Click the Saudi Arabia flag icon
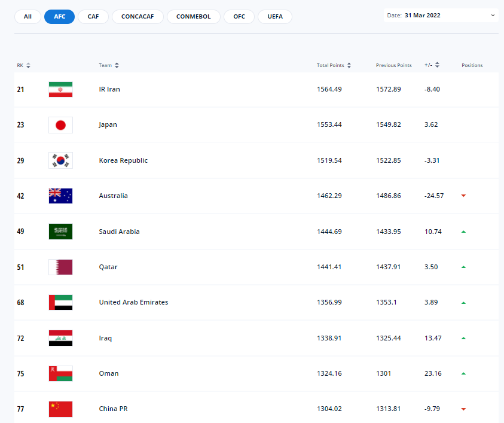 click(60, 232)
